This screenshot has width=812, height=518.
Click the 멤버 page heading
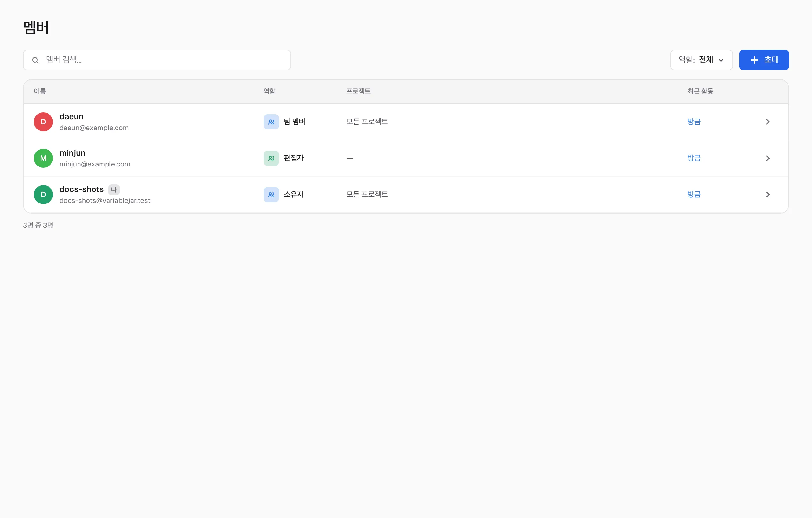click(x=36, y=28)
